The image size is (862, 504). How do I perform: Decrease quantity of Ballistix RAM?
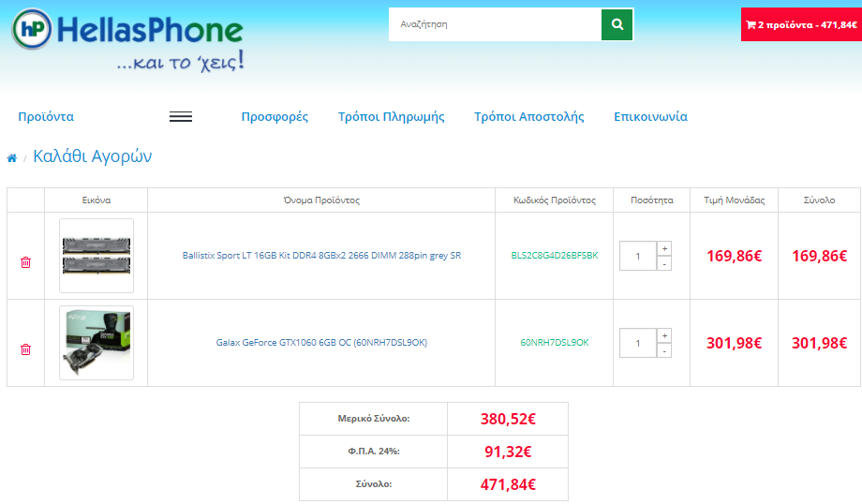pyautogui.click(x=664, y=263)
